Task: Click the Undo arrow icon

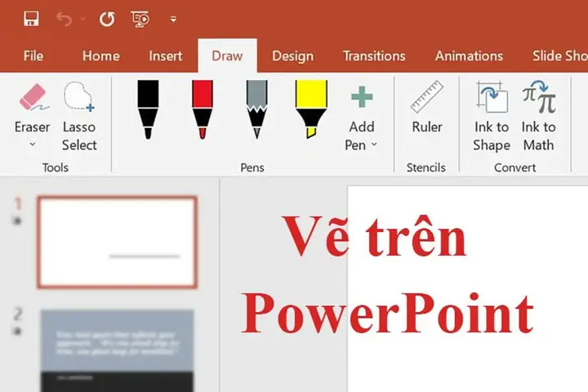Action: coord(64,19)
